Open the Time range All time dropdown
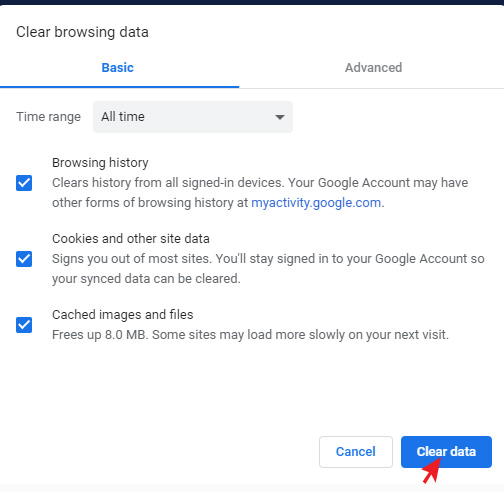The image size is (504, 492). coord(193,117)
